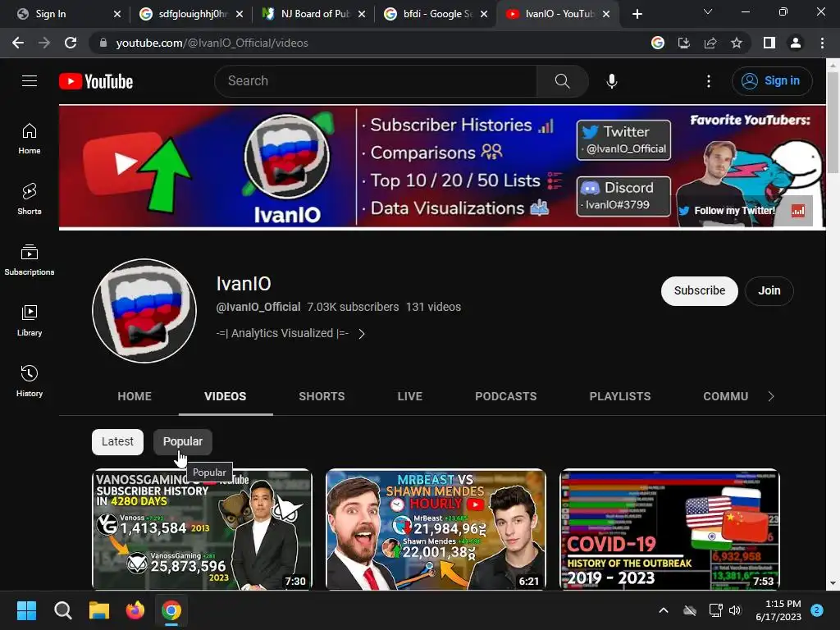840x630 pixels.
Task: Open Subscriptions in the sidebar
Action: [30, 260]
